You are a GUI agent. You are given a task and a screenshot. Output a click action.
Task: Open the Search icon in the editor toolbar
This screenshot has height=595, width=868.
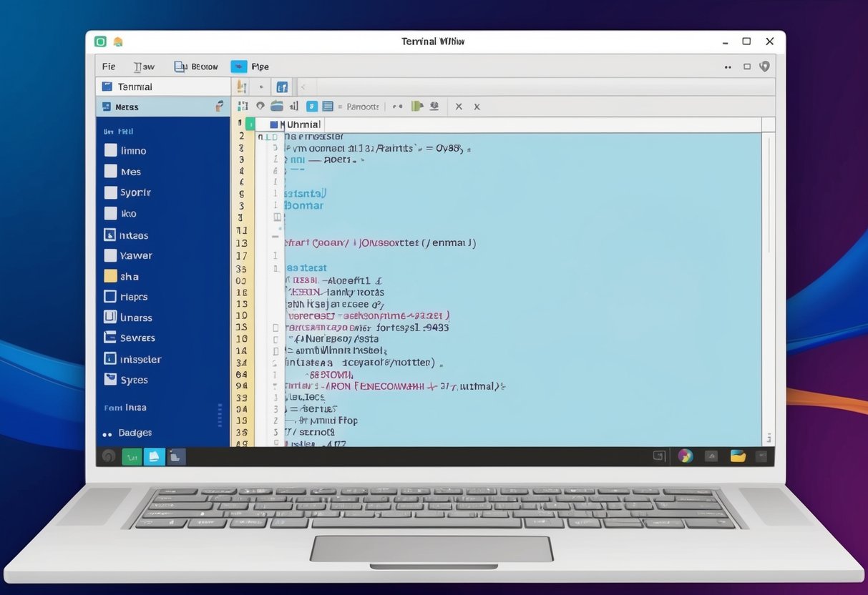pyautogui.click(x=260, y=106)
